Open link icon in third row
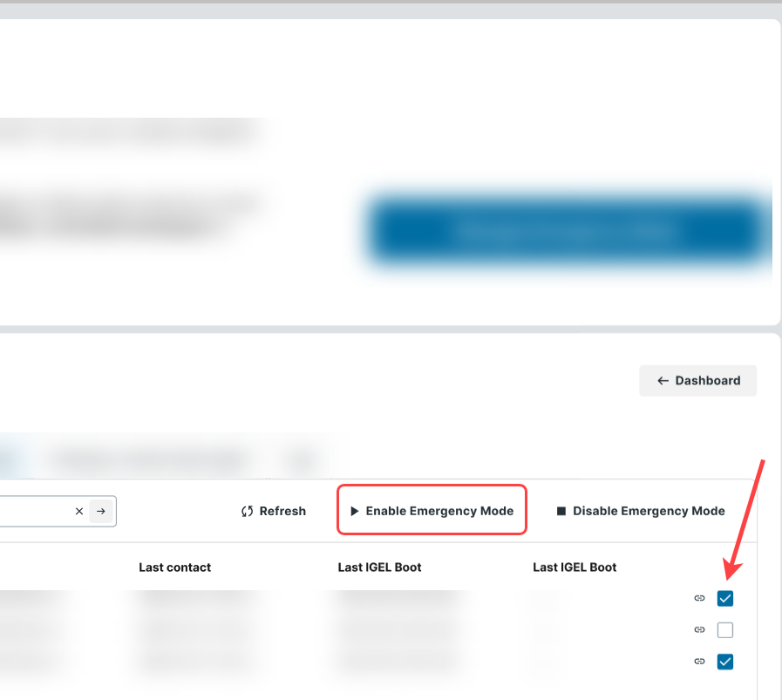 (699, 662)
